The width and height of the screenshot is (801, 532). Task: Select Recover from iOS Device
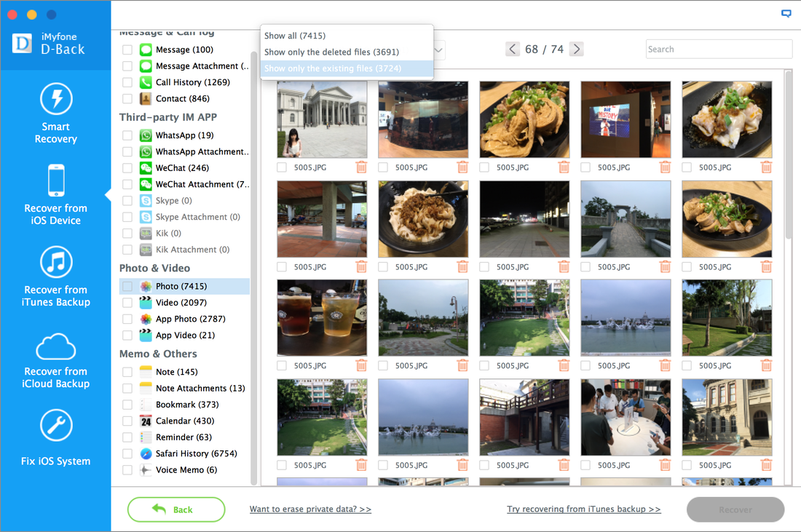point(55,195)
